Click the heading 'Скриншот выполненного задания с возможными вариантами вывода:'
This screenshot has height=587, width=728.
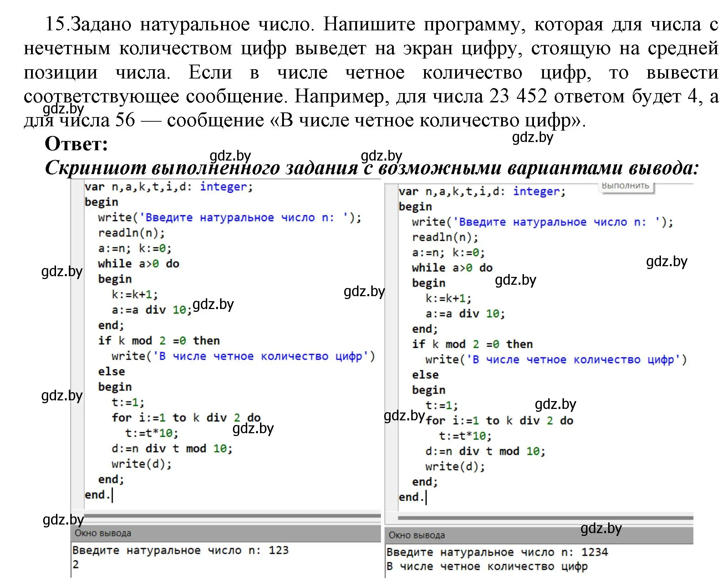click(372, 168)
